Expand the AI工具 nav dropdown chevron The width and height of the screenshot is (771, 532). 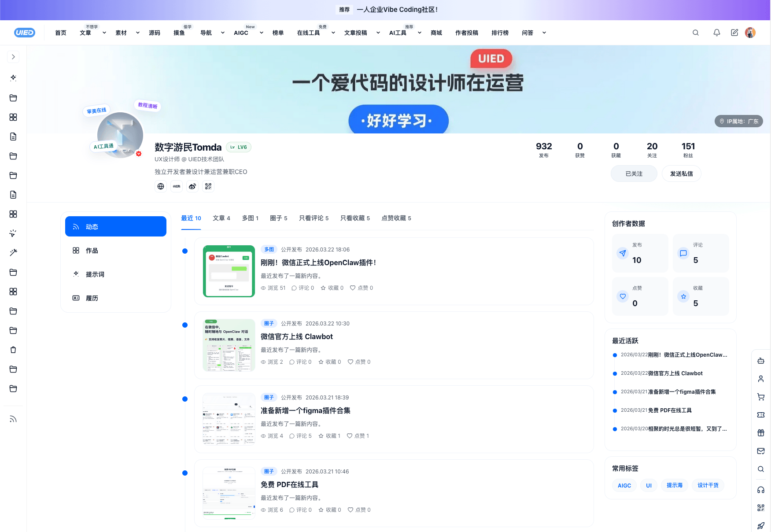tap(420, 33)
